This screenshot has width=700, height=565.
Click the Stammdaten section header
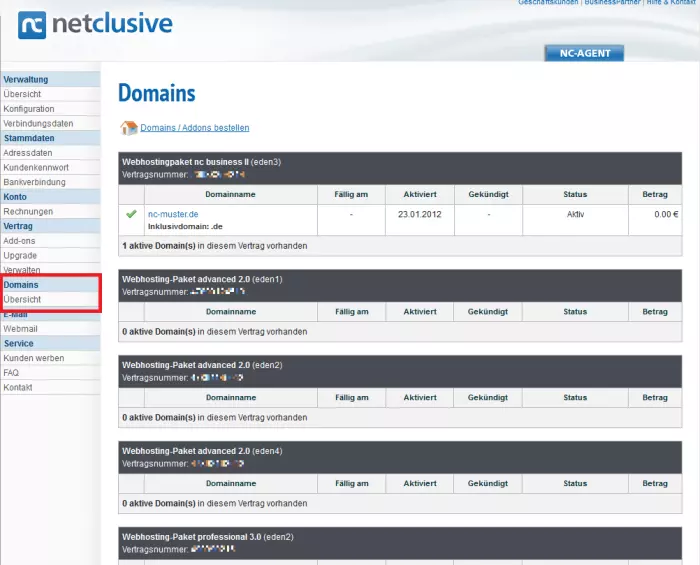coord(50,138)
